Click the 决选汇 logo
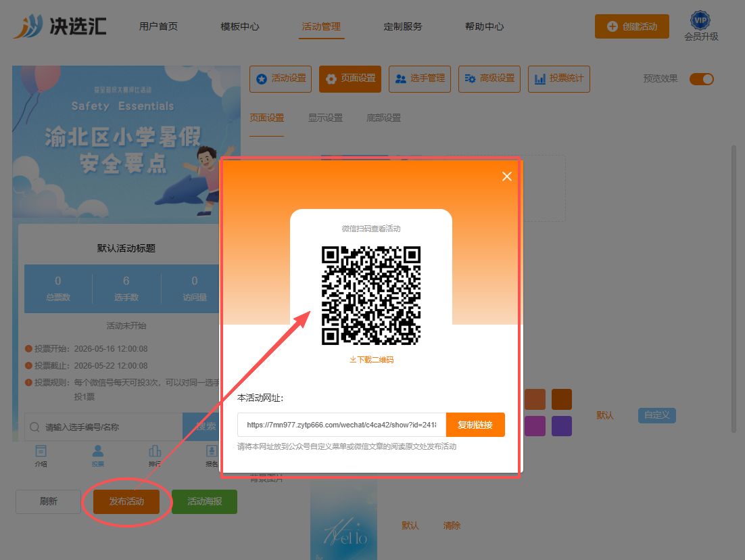745x560 pixels. [60, 26]
